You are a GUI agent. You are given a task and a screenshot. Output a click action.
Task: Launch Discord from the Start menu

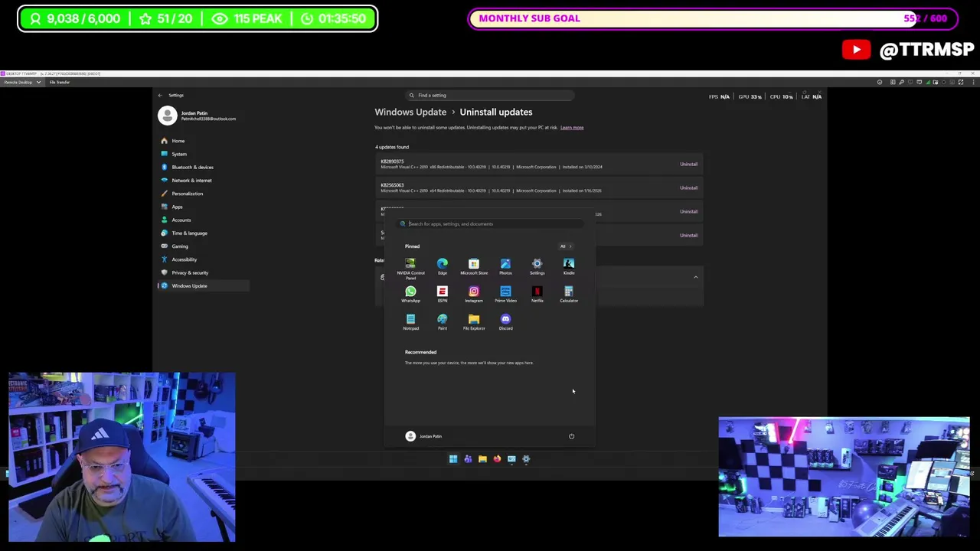[505, 321]
